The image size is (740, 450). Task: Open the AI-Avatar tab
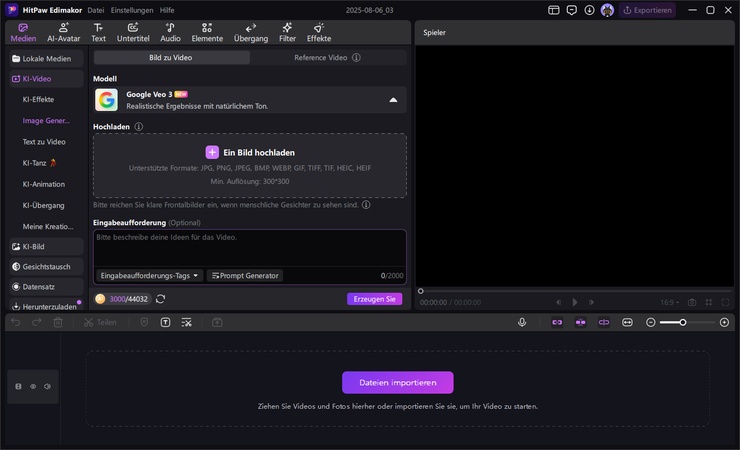point(63,33)
